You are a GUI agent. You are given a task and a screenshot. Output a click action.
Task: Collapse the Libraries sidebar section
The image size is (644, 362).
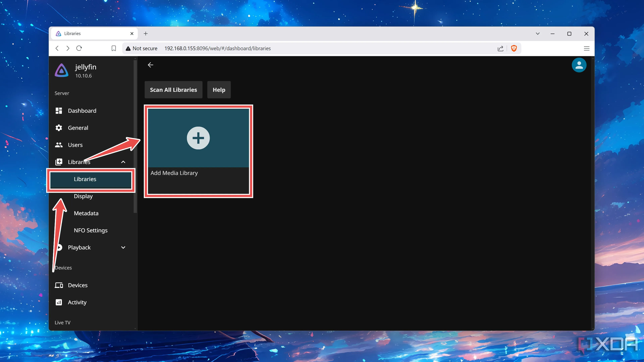tap(123, 162)
